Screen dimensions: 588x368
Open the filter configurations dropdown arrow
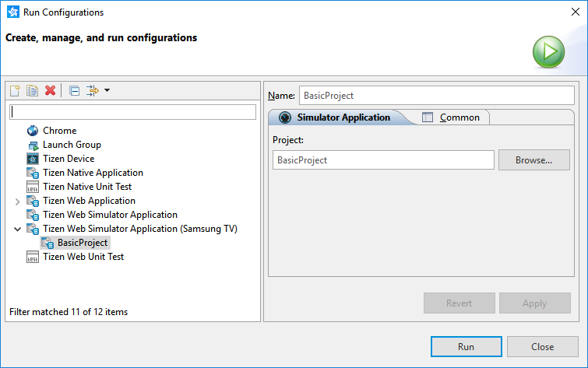(107, 90)
